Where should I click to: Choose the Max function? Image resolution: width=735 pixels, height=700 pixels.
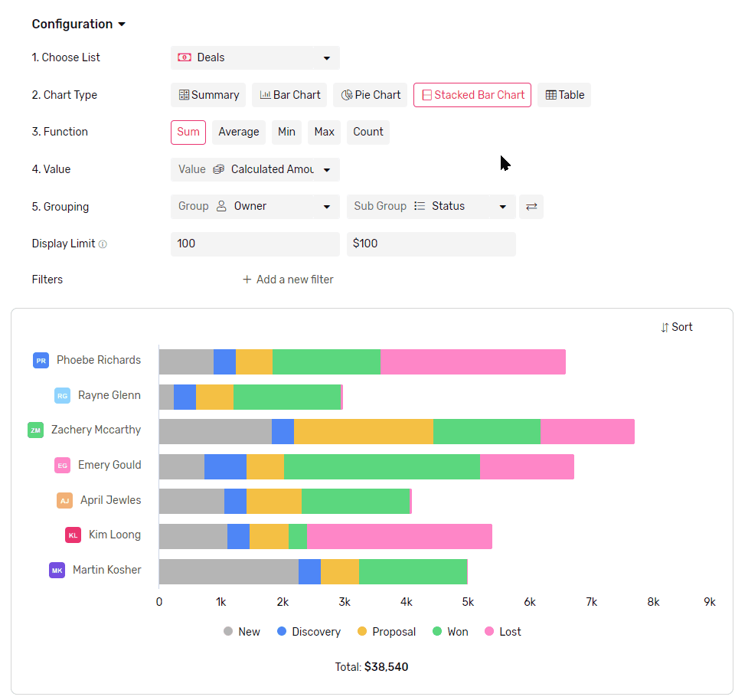click(x=324, y=132)
